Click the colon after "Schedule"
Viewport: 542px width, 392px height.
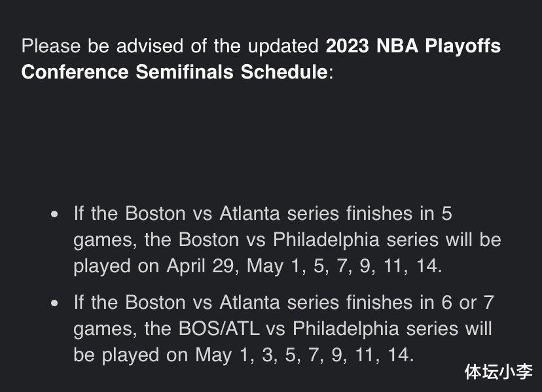click(331, 73)
